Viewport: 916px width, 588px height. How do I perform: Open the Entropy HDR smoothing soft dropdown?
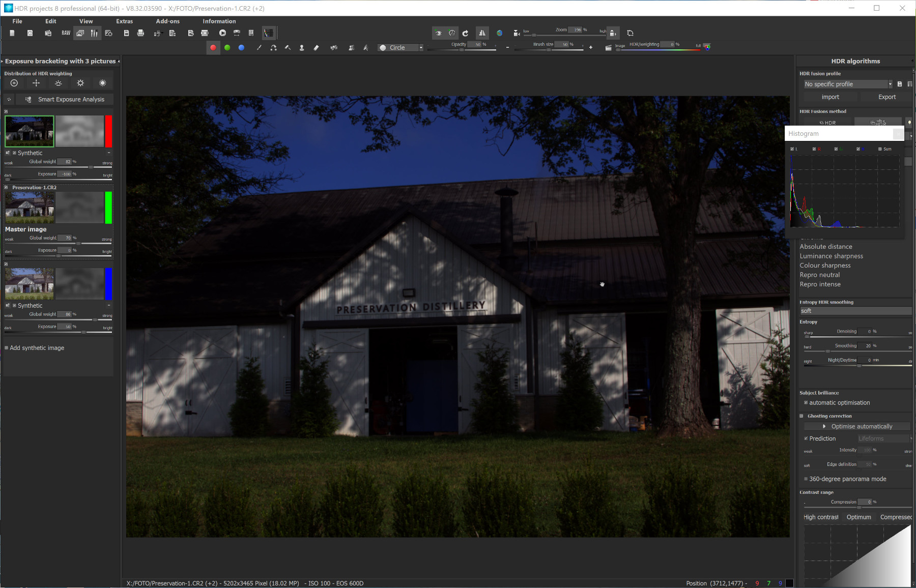856,311
